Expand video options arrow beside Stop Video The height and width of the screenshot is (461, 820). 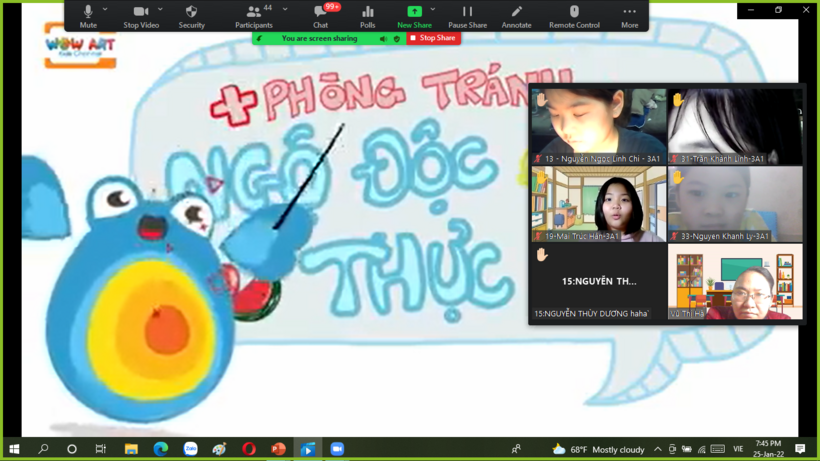click(160, 10)
